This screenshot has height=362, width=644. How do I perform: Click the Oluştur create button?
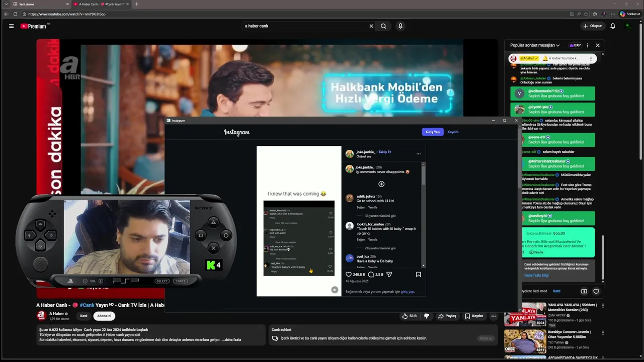click(x=592, y=26)
